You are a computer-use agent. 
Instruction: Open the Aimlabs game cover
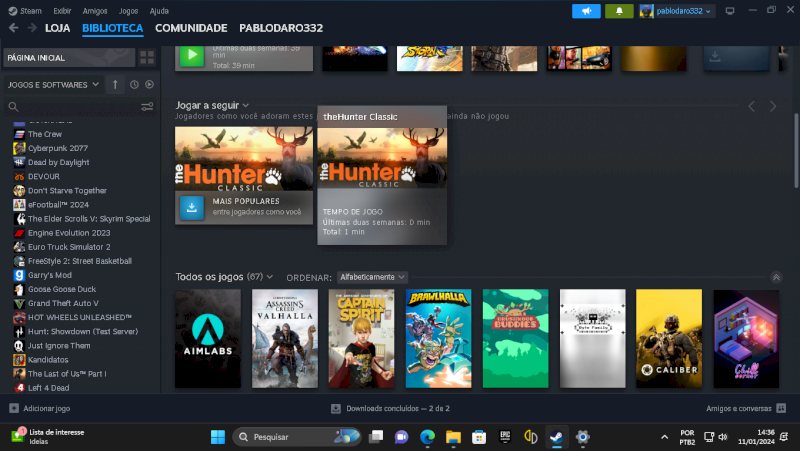coord(208,339)
